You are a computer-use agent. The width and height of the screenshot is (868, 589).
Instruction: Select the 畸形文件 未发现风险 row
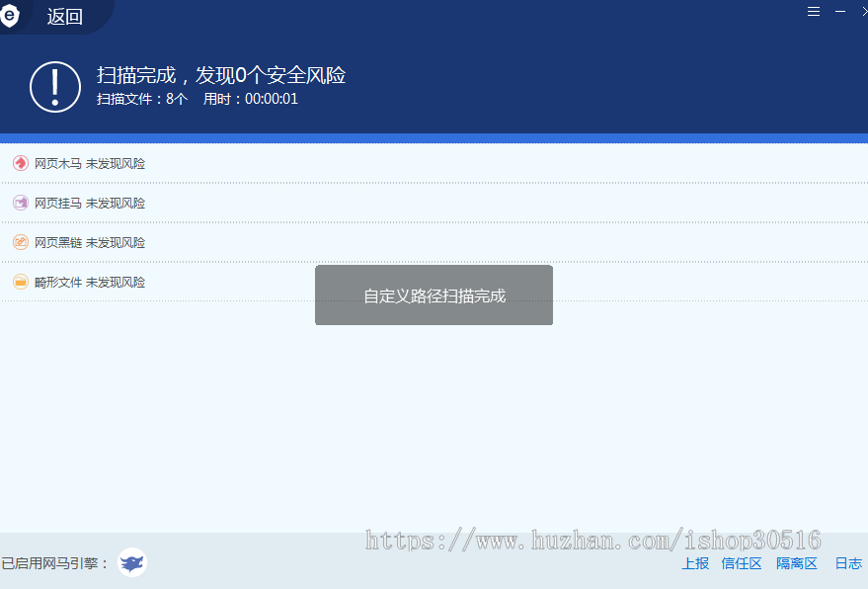[434, 282]
